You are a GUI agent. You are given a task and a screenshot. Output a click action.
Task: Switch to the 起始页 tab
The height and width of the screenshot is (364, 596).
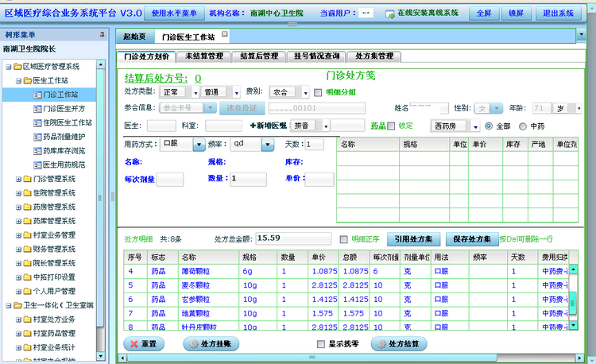pos(135,37)
